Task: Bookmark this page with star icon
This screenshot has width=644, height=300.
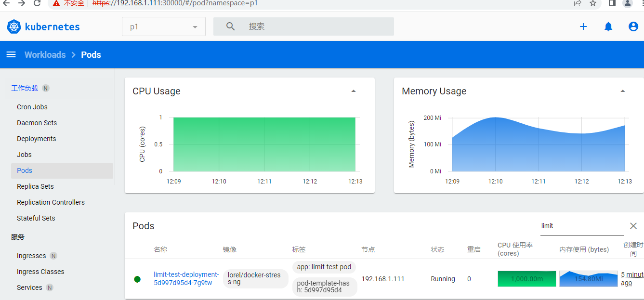Action: [x=593, y=3]
